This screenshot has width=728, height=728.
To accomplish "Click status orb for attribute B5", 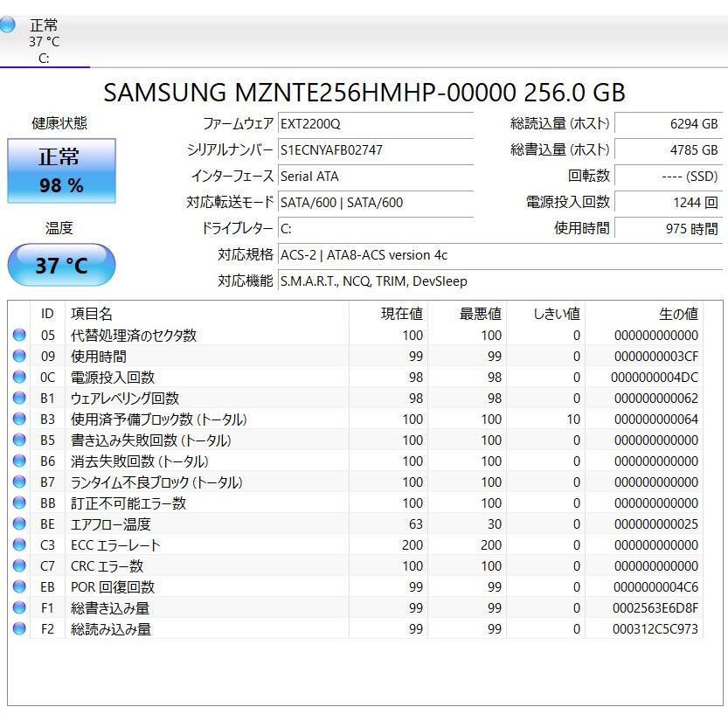I will coord(19,440).
